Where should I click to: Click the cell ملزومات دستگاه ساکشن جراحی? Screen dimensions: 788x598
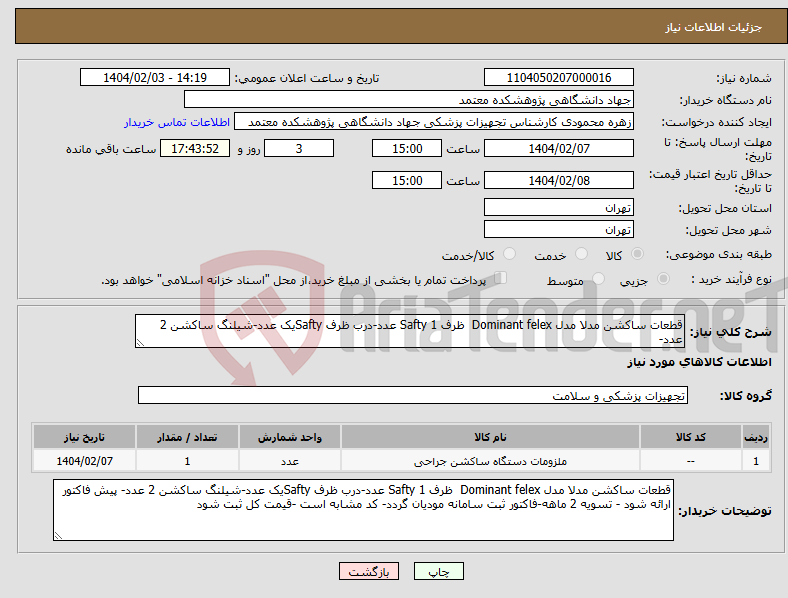[490, 461]
